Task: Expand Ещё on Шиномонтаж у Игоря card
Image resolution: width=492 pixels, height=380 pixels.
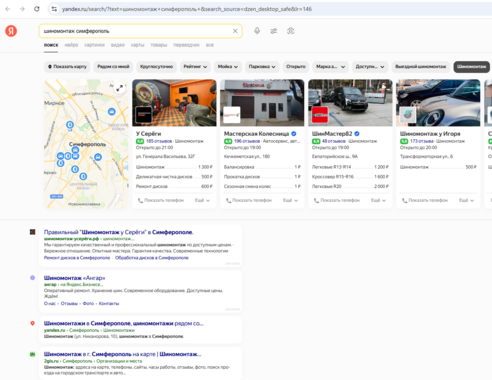Action: click(x=466, y=200)
